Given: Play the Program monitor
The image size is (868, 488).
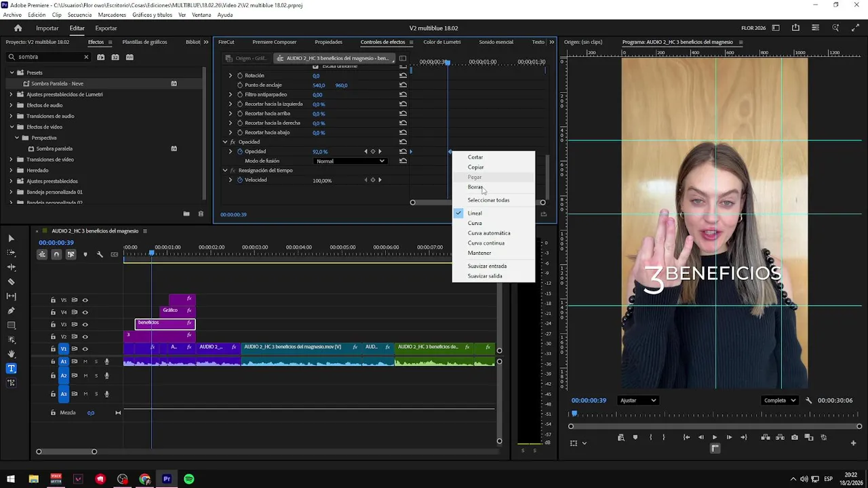Looking at the screenshot, I should pyautogui.click(x=714, y=437).
